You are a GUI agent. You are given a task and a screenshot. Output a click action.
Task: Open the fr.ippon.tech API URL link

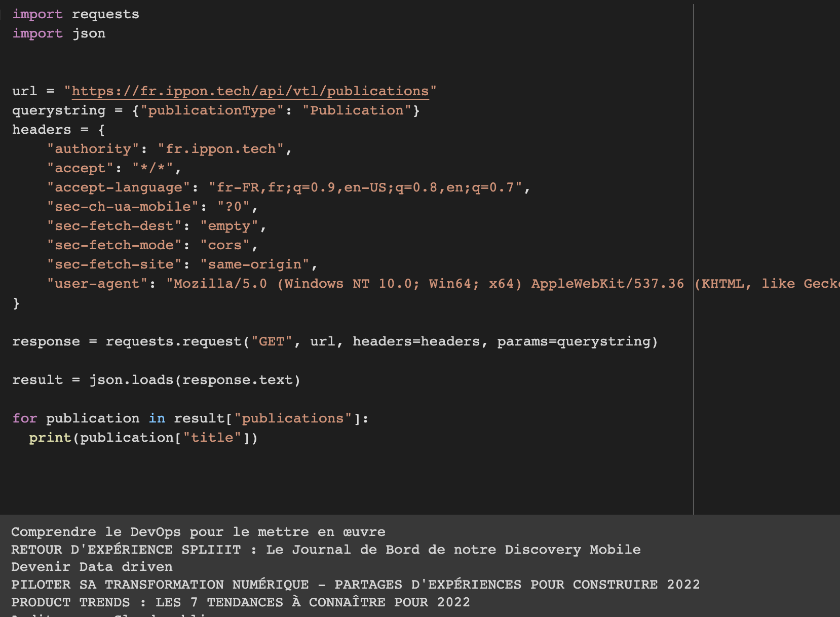point(250,91)
